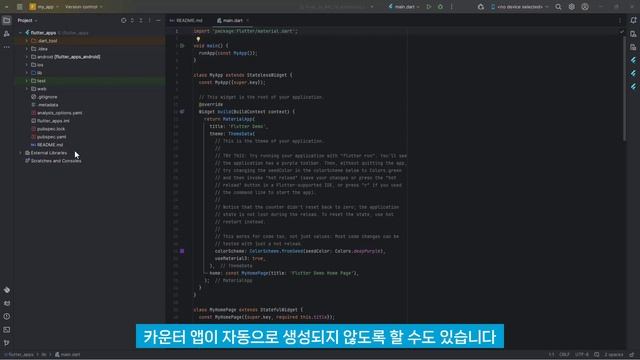Open the Terminal tool window icon

click(x=7, y=329)
